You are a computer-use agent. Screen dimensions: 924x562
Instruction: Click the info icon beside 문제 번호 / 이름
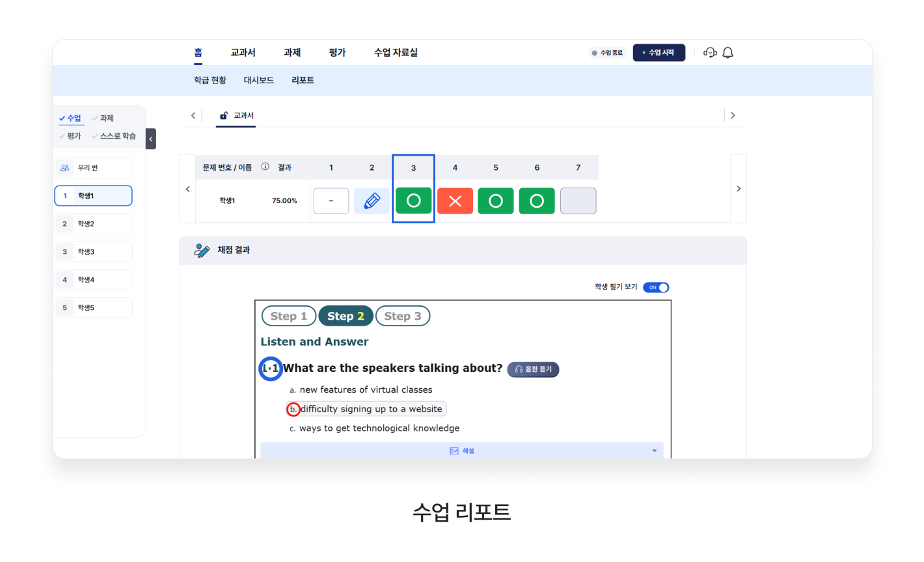tap(265, 167)
